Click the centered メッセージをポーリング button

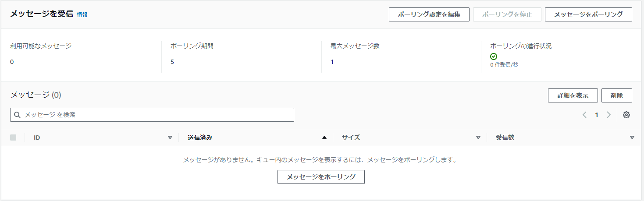tap(321, 177)
